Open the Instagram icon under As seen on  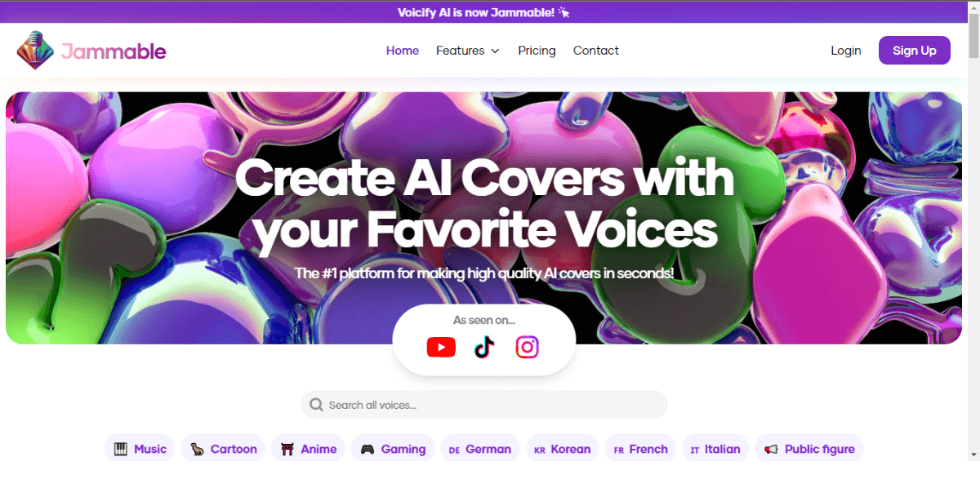click(x=528, y=348)
